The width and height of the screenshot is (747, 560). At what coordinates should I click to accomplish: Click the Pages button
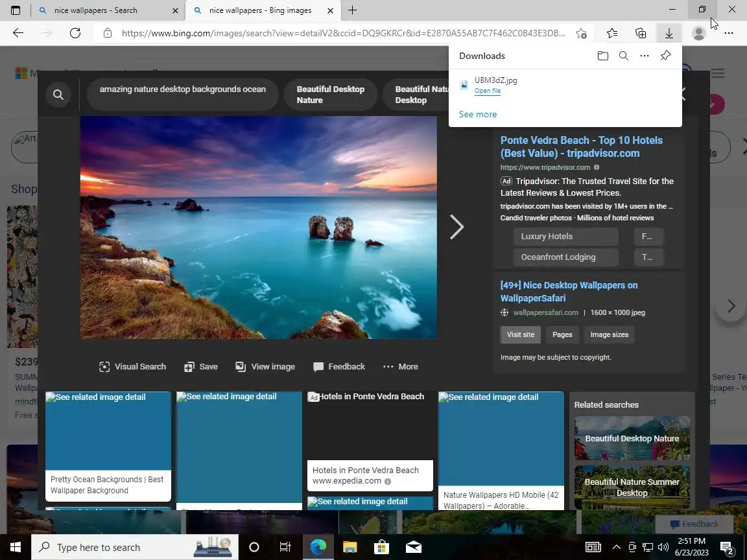tap(562, 334)
